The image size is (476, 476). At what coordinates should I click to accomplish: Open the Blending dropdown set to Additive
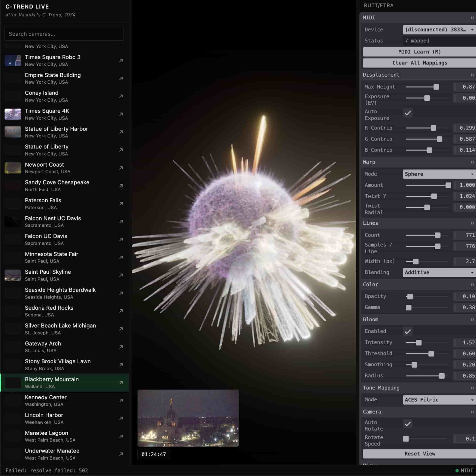439,272
